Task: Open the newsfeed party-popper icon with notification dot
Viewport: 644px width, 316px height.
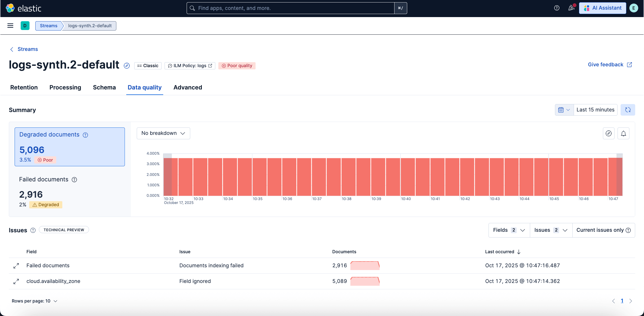Action: click(x=571, y=8)
